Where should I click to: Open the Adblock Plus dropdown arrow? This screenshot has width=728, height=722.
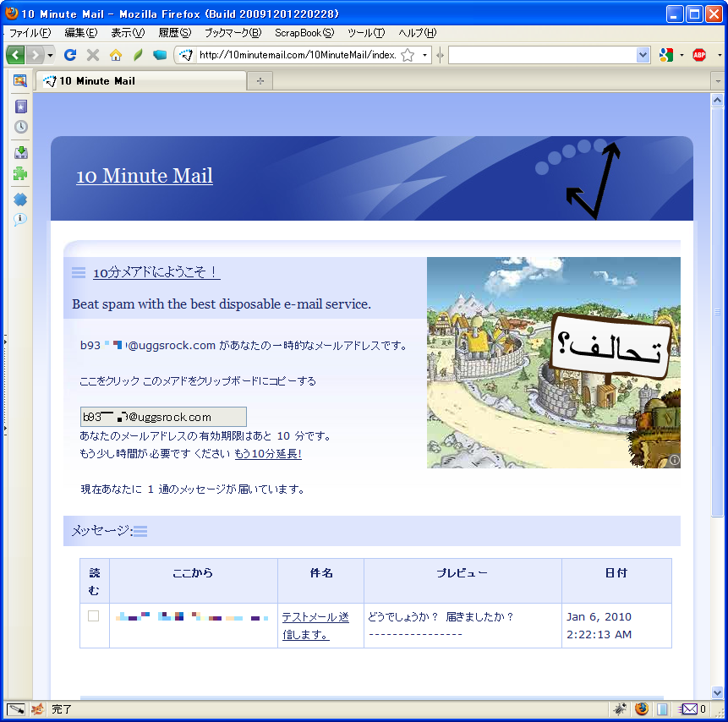(x=720, y=55)
